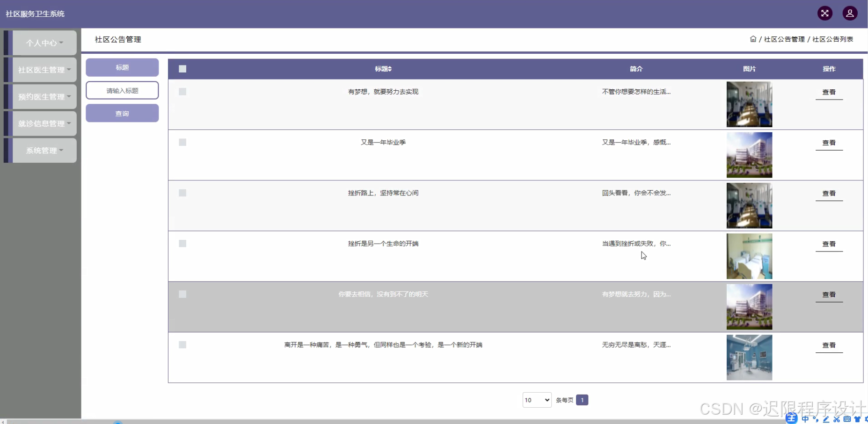The image size is (868, 424).
Task: Click the 查看 button on the first announcement
Action: pos(829,92)
